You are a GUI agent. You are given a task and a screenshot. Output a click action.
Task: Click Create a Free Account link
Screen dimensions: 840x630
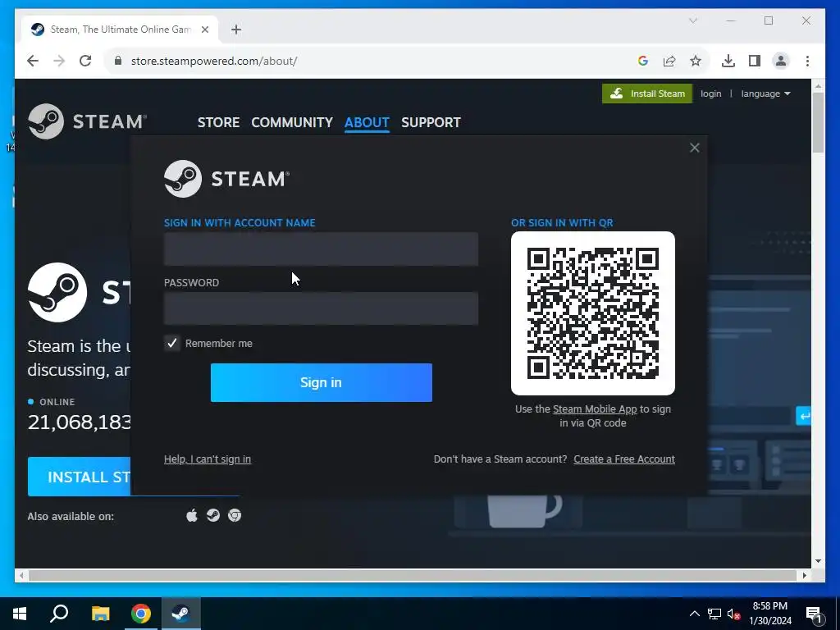(624, 459)
